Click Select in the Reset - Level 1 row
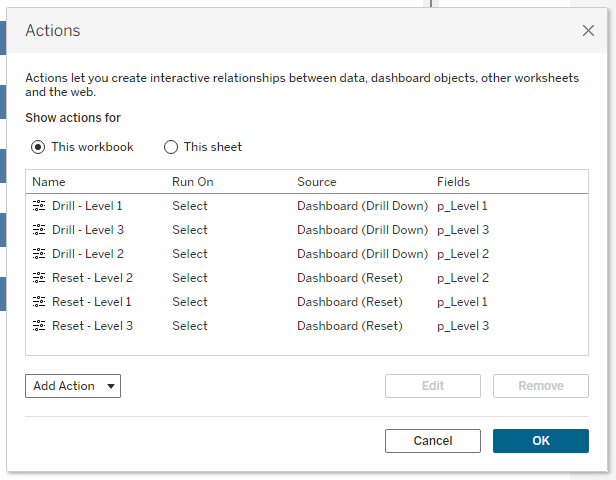 tap(190, 302)
